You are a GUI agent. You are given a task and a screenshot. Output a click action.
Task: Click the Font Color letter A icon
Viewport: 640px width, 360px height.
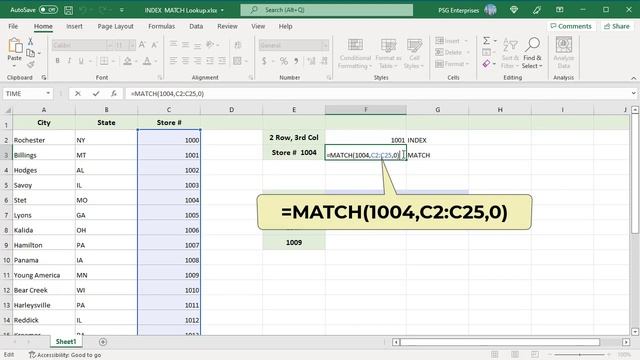point(147,61)
